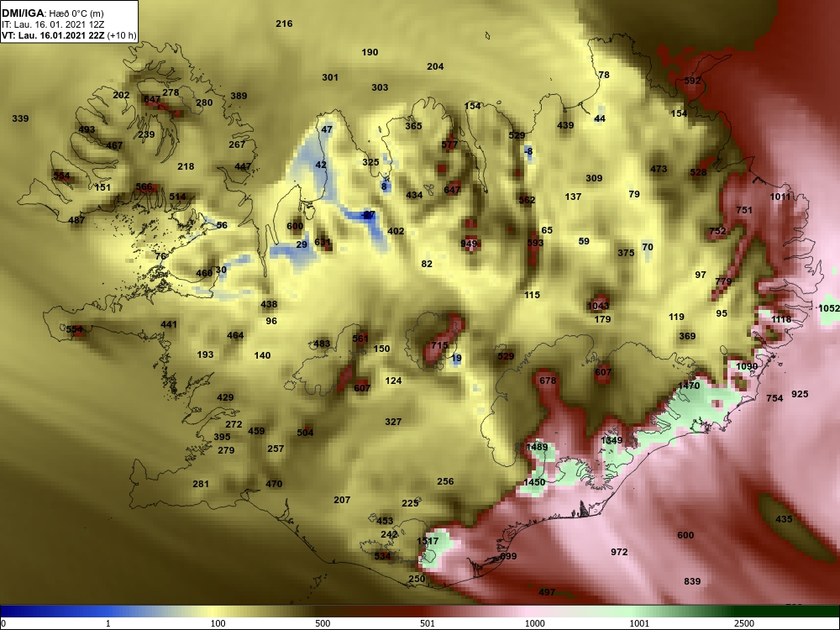Select the 500 label on the color scale
The height and width of the screenshot is (630, 840).
[x=323, y=623]
